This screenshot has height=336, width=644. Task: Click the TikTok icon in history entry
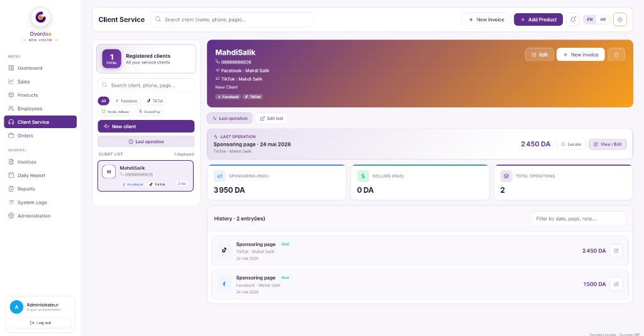coord(225,250)
